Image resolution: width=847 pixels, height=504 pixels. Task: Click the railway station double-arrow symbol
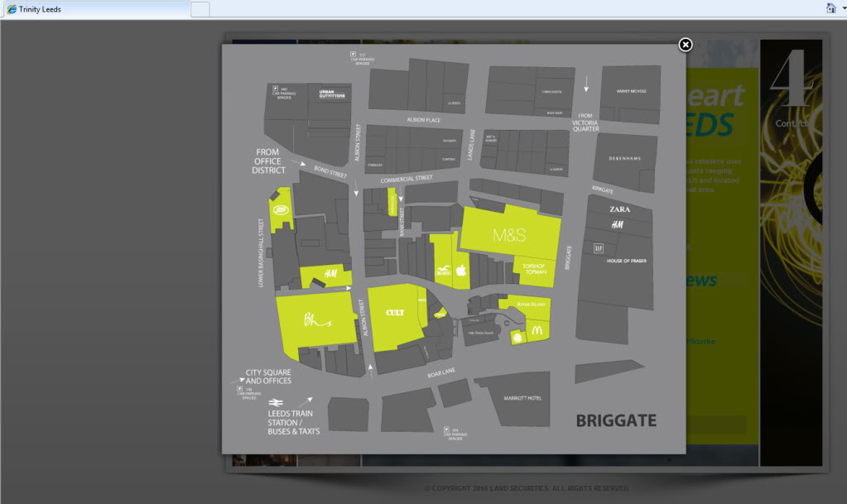[x=276, y=402]
